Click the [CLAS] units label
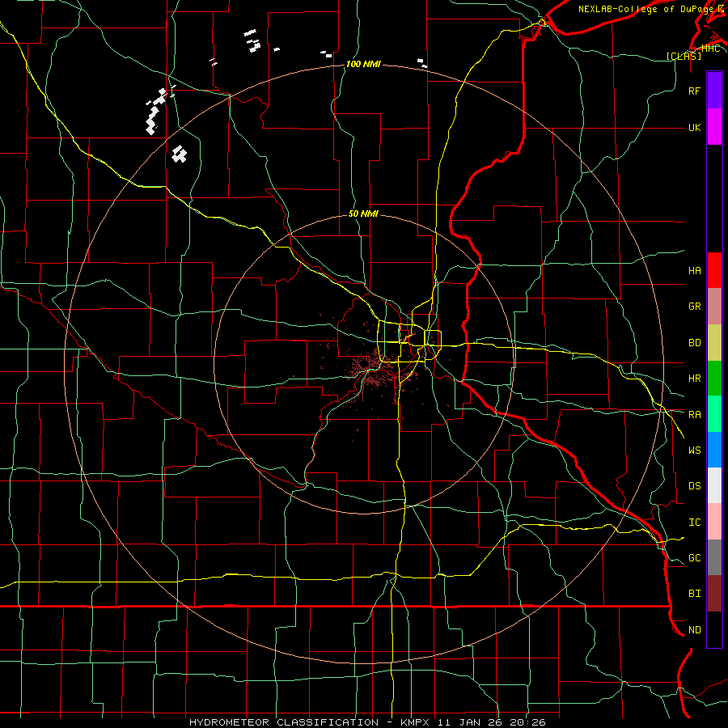 pos(684,56)
